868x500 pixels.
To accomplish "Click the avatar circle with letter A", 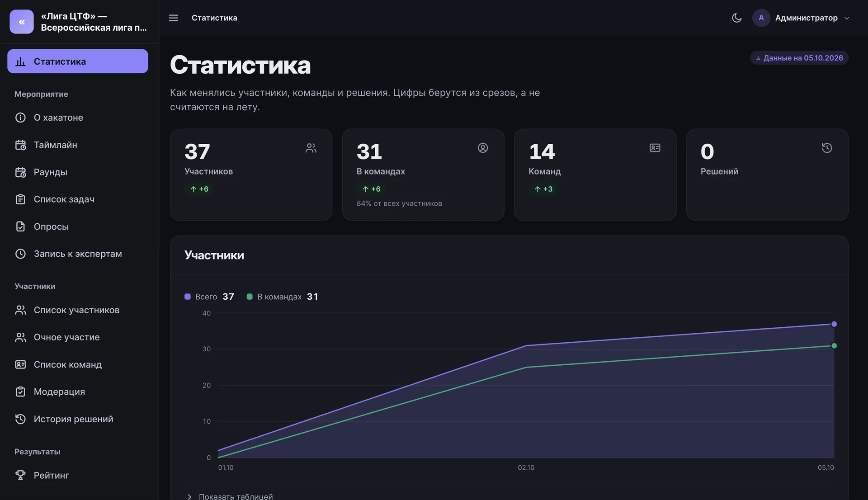I will click(761, 18).
